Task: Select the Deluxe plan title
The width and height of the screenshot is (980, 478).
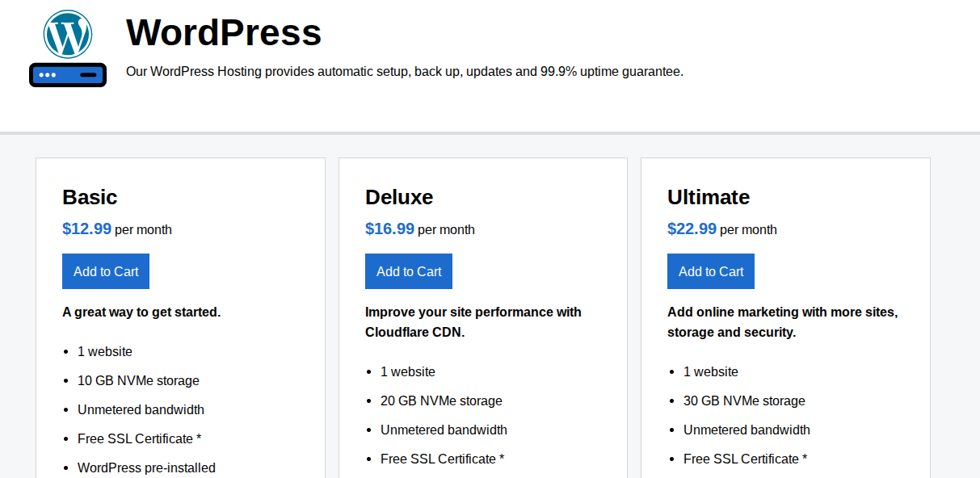Action: pyautogui.click(x=399, y=197)
